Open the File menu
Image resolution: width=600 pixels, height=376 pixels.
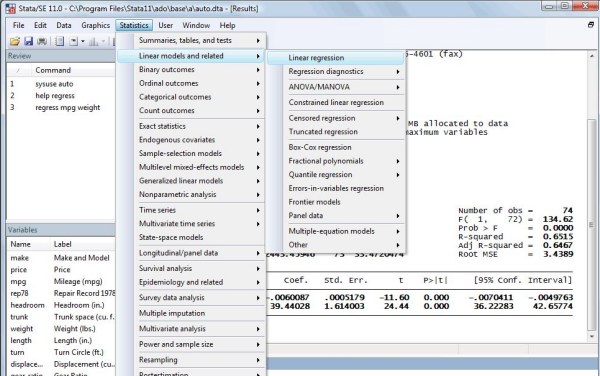[18, 25]
